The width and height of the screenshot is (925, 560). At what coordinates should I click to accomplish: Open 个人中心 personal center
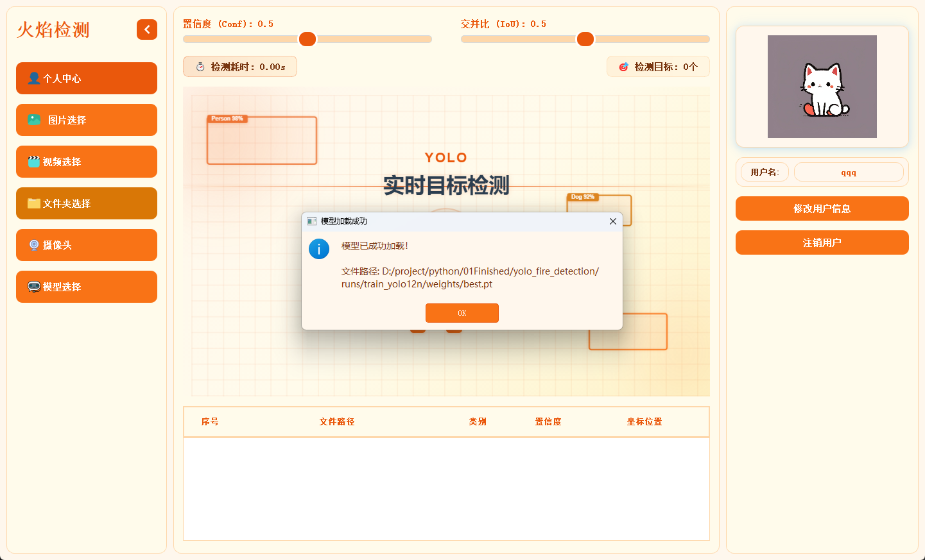pyautogui.click(x=87, y=78)
